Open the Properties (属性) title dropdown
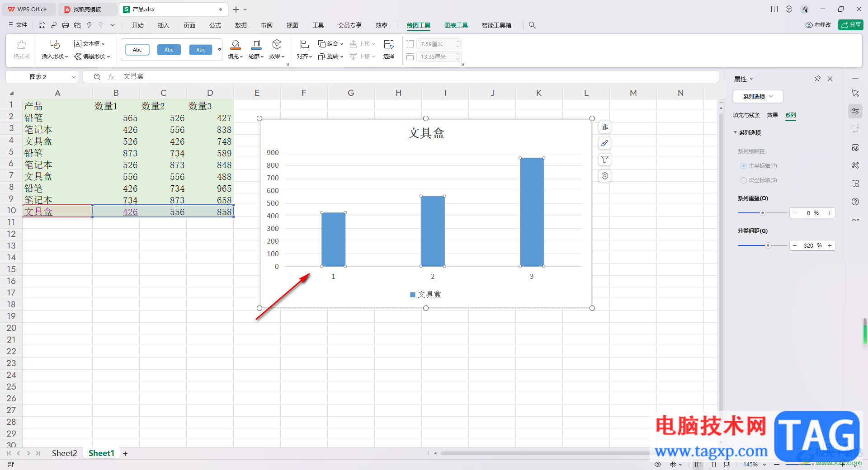Screen dimensions: 868x470 pos(744,79)
